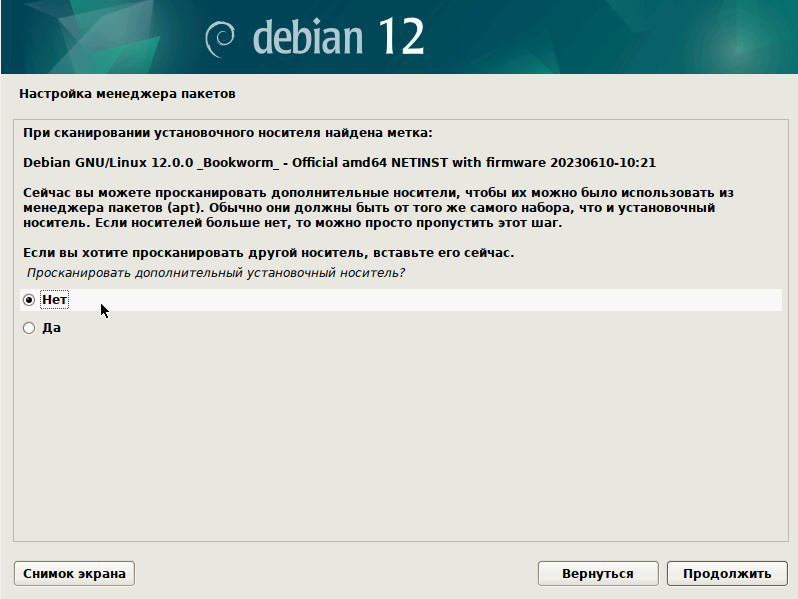Click the Debian GNU/Linux 12.0.0 label text
Screen dimensions: 798x599
339,163
